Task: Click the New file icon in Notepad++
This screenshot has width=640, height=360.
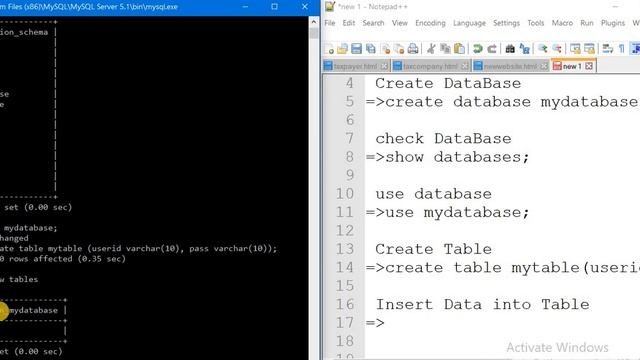Action: point(329,49)
